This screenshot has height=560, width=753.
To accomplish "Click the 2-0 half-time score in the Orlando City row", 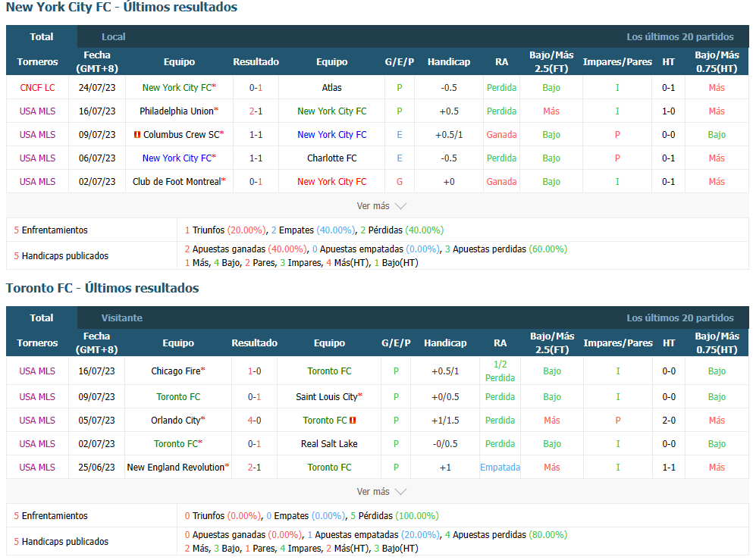I will [669, 421].
